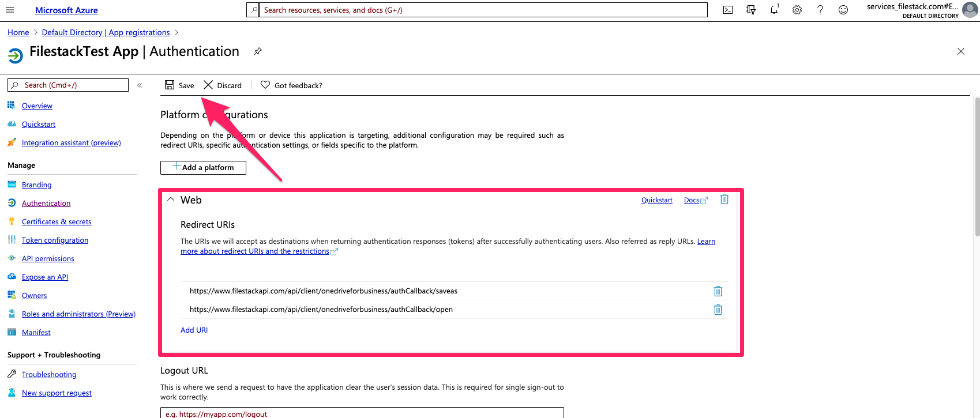
Task: Collapse the left navigation sidebar
Action: coord(140,85)
